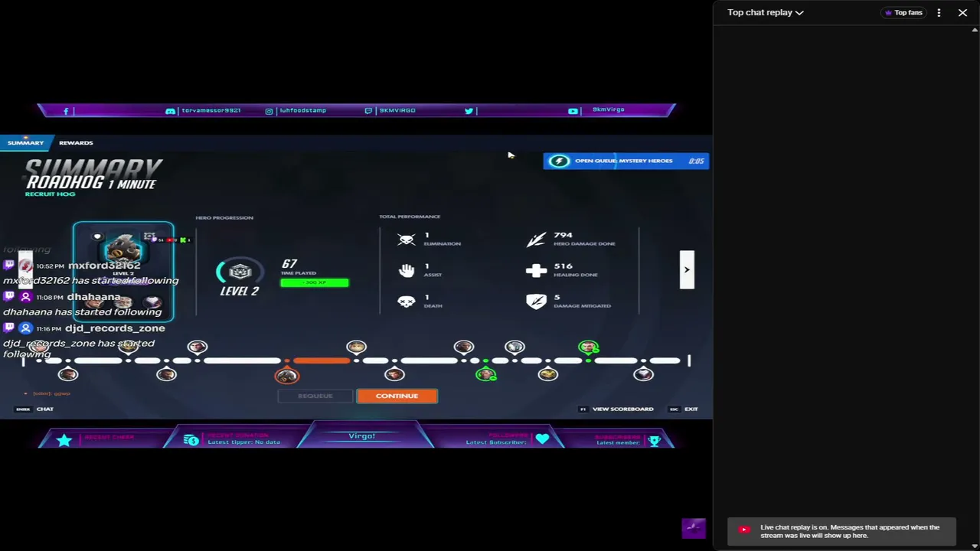Click the next-page arrow beside performance stats
This screenshot has height=551, width=980.
pyautogui.click(x=687, y=269)
